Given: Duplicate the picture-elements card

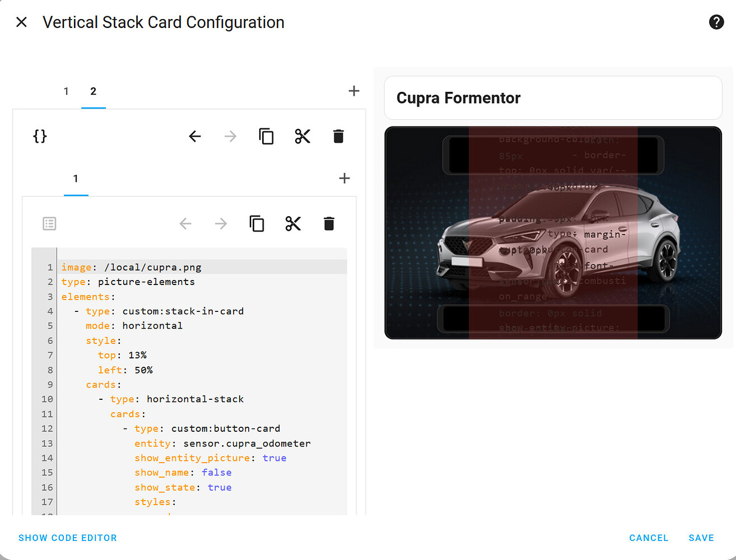Looking at the screenshot, I should point(257,223).
